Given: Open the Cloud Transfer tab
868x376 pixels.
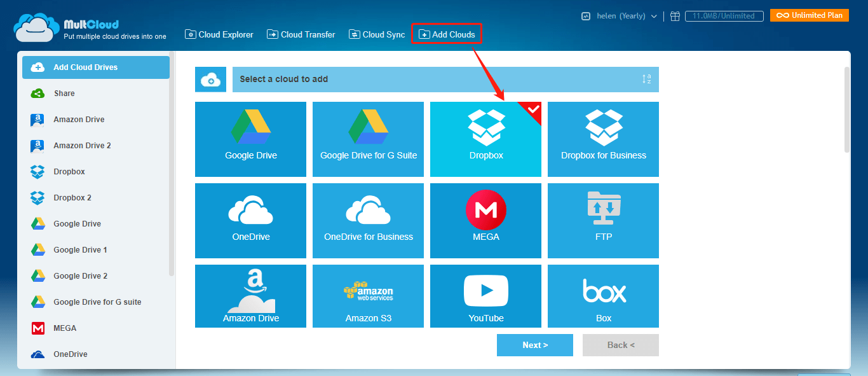Looking at the screenshot, I should [301, 34].
